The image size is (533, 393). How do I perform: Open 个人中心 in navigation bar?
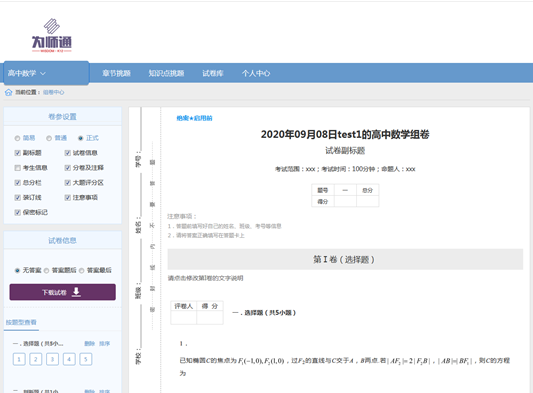click(x=256, y=73)
